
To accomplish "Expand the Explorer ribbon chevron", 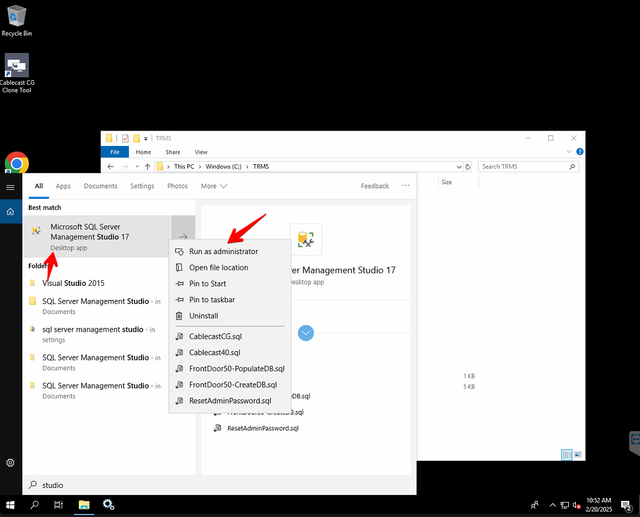I will [x=569, y=152].
